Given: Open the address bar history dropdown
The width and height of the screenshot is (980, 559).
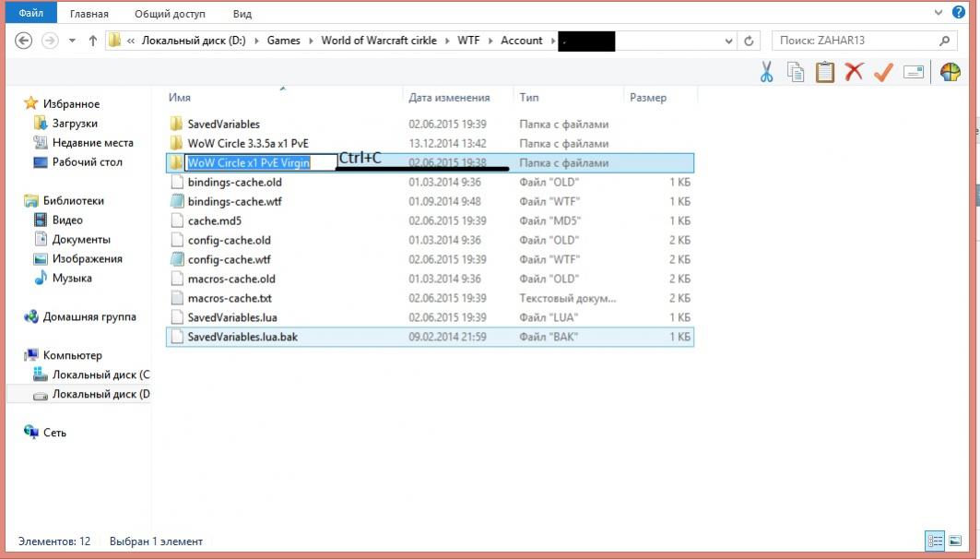Looking at the screenshot, I should [729, 41].
